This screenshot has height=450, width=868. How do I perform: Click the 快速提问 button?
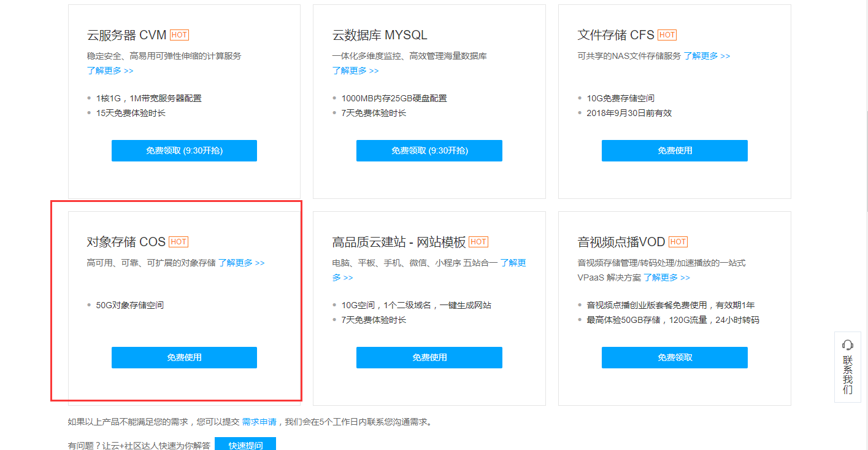pos(245,444)
